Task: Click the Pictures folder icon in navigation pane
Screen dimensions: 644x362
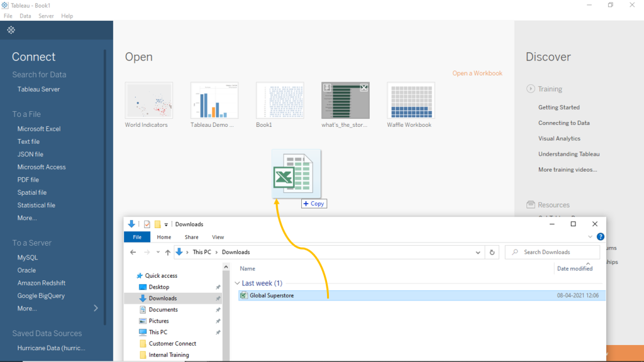Action: (143, 321)
